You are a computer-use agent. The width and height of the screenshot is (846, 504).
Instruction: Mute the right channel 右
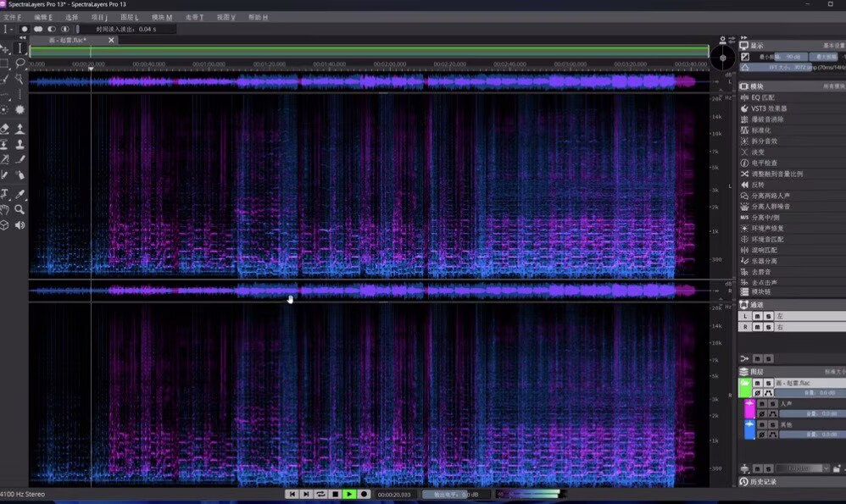click(x=758, y=327)
